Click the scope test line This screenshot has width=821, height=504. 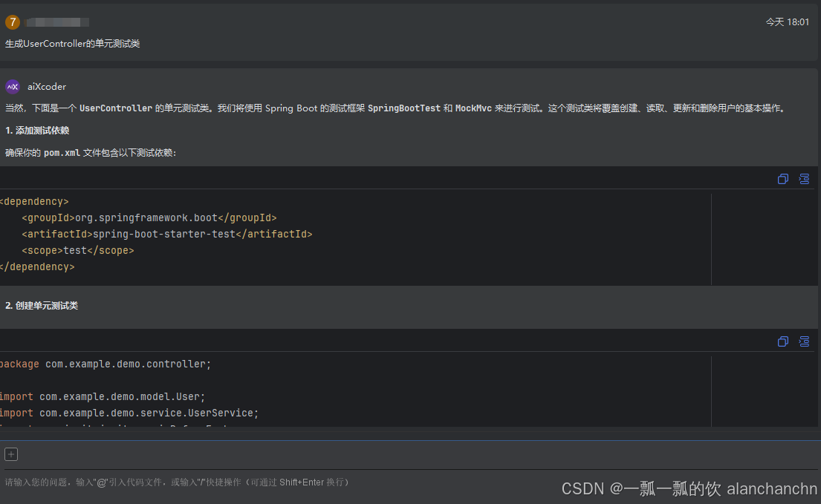point(78,250)
